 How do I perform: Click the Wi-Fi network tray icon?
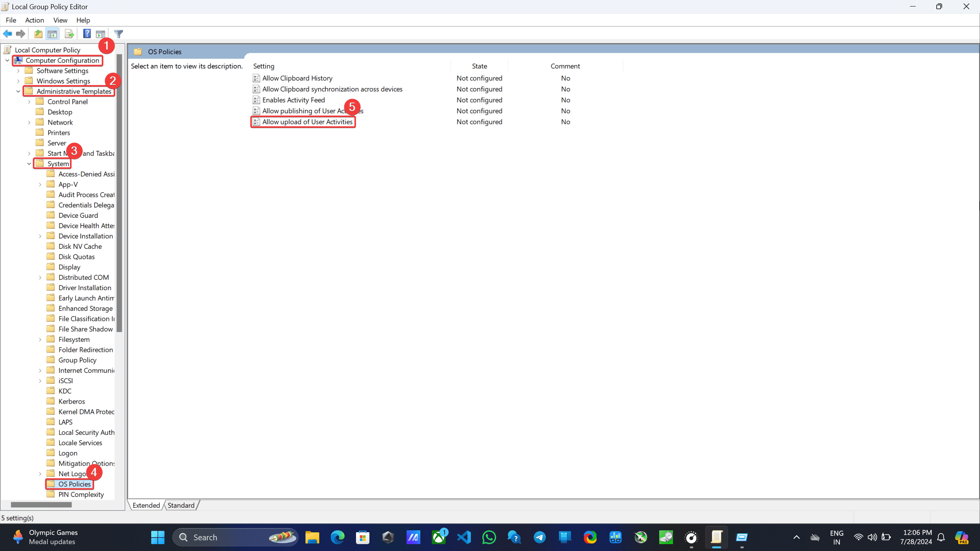tap(859, 537)
